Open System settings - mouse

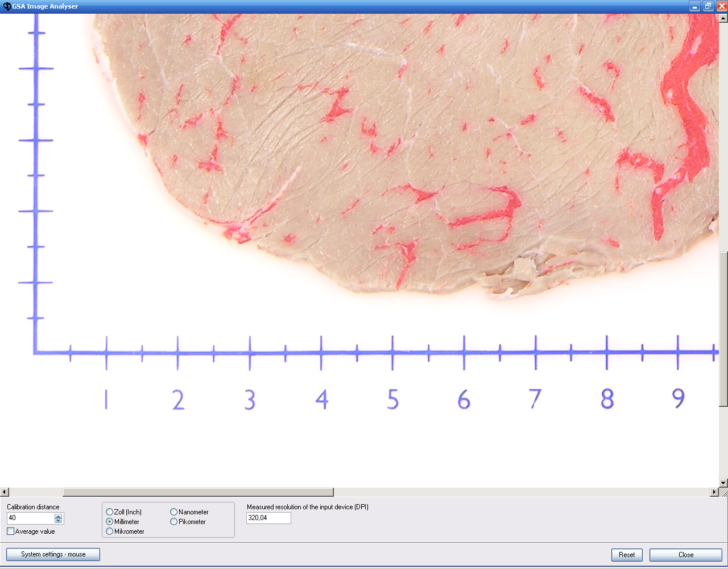[53, 554]
